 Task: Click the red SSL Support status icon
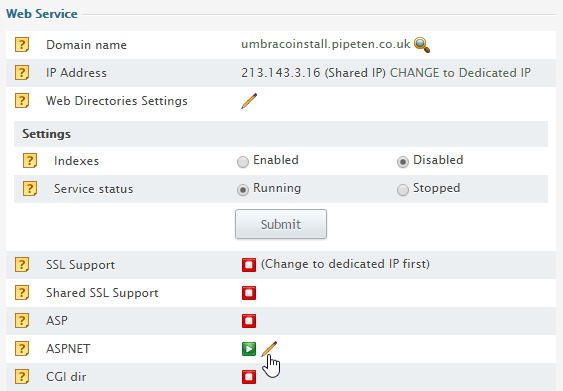249,265
